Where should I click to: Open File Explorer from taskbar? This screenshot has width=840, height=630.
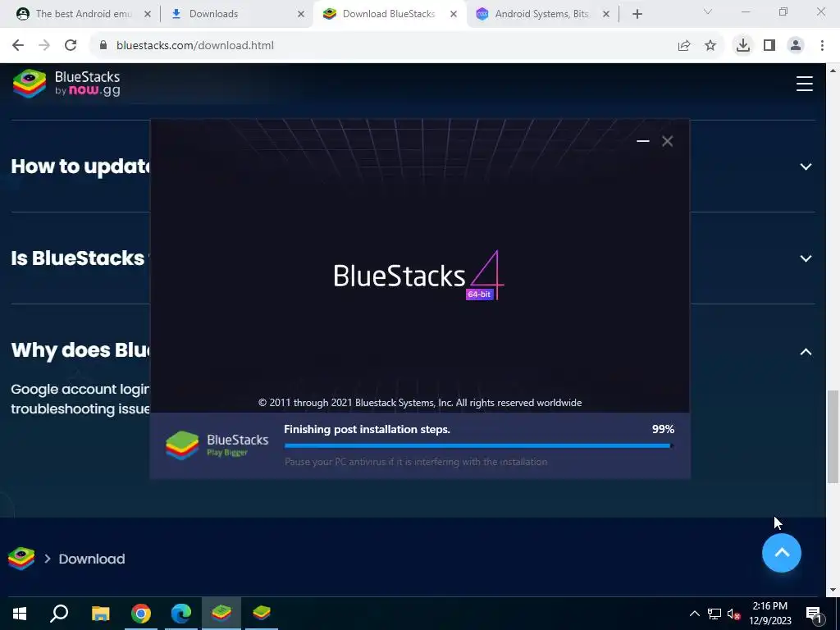pos(100,614)
